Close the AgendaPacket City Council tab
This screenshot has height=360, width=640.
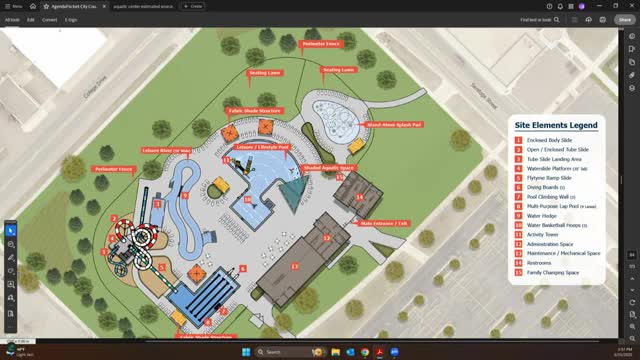pyautogui.click(x=104, y=7)
